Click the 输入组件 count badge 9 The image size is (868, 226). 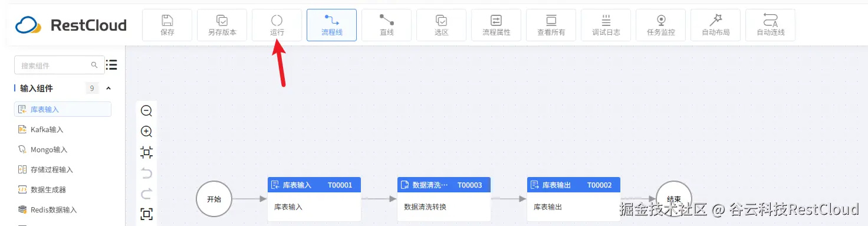91,89
